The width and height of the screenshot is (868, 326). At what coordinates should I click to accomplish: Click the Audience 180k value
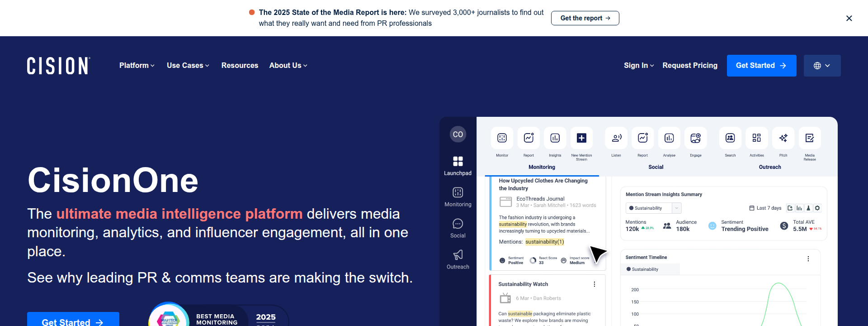pos(683,229)
